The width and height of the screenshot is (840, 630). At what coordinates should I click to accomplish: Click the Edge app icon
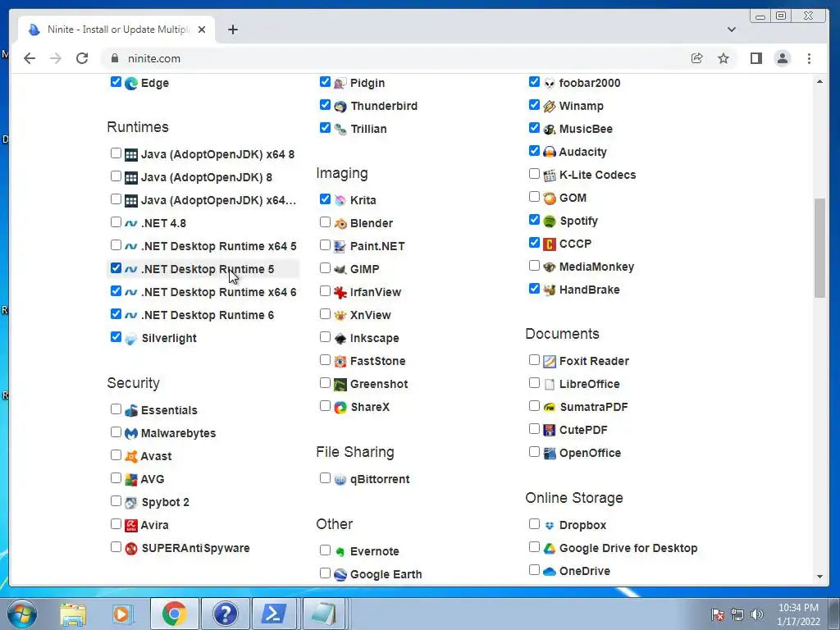[x=131, y=84]
